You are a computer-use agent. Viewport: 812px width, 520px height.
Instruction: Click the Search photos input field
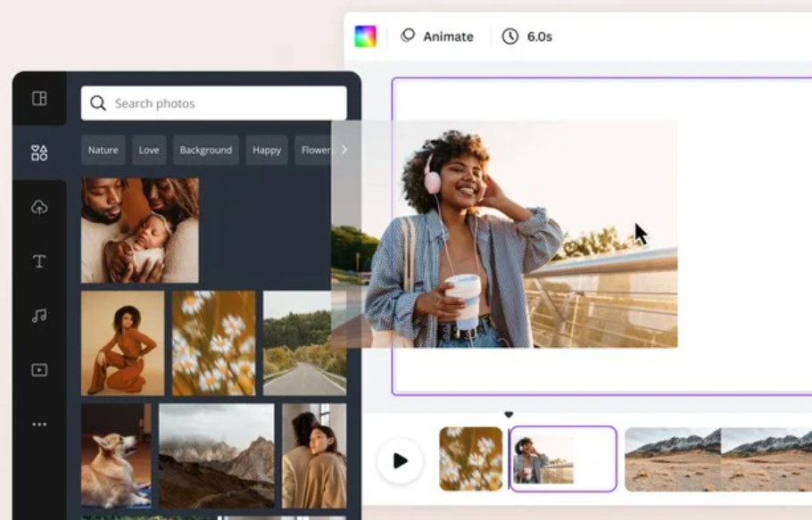214,103
